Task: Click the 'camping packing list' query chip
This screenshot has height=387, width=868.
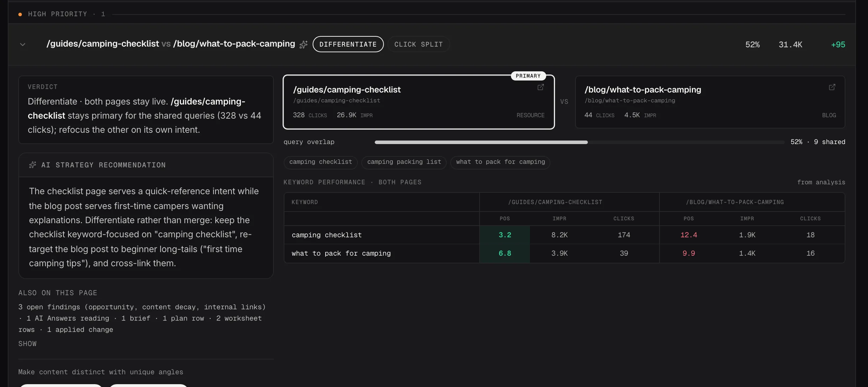Action: coord(404,162)
